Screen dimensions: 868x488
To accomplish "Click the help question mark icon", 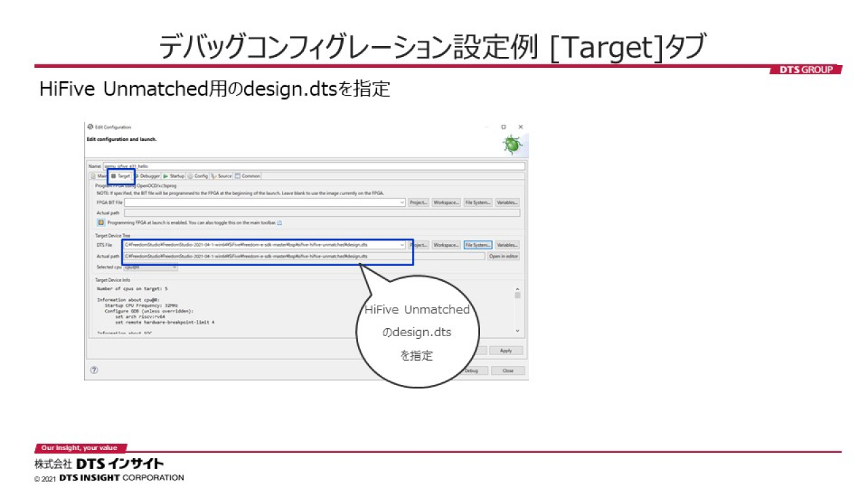I will (94, 370).
